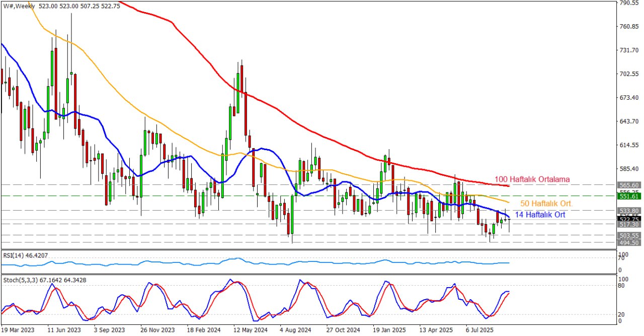Screen dimensions: 644x336
Task: Click the green 551.61 price level label
Action: (x=628, y=195)
